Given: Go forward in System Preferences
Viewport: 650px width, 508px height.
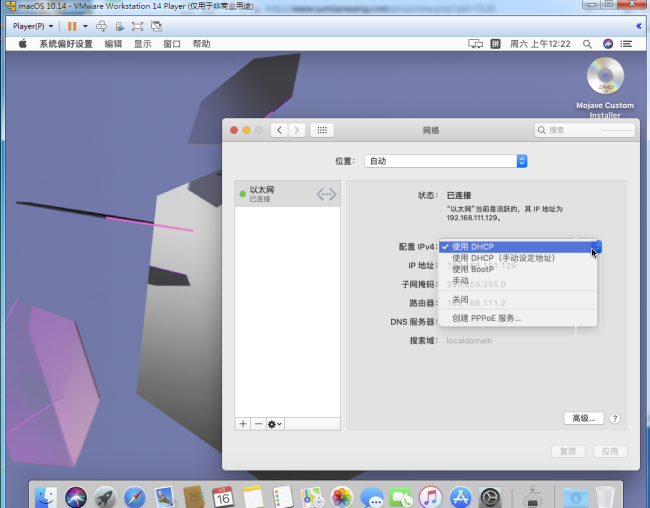Looking at the screenshot, I should coord(297,130).
